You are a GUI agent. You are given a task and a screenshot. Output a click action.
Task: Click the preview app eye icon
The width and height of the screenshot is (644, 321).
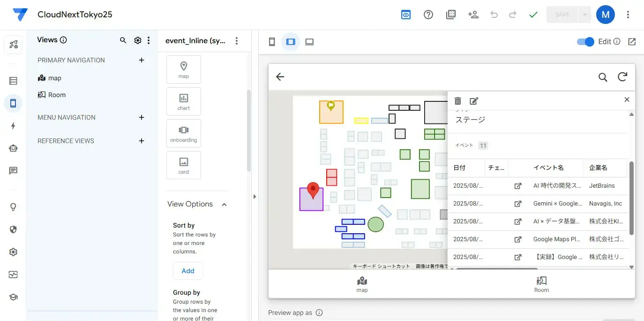click(x=406, y=15)
